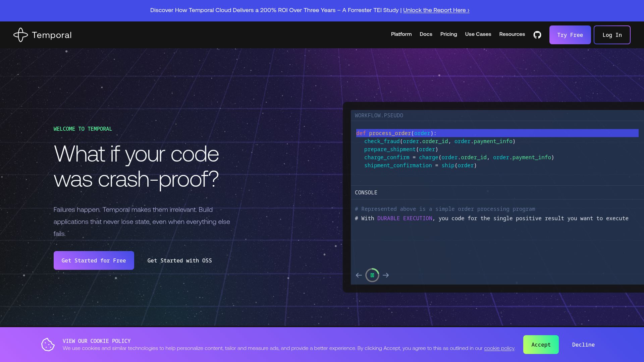Click Get Started with OSS
This screenshot has width=644, height=362.
[179, 260]
